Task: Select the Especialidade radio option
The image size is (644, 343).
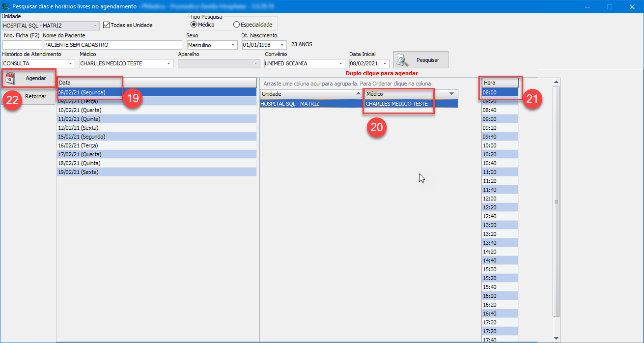Action: (x=237, y=25)
